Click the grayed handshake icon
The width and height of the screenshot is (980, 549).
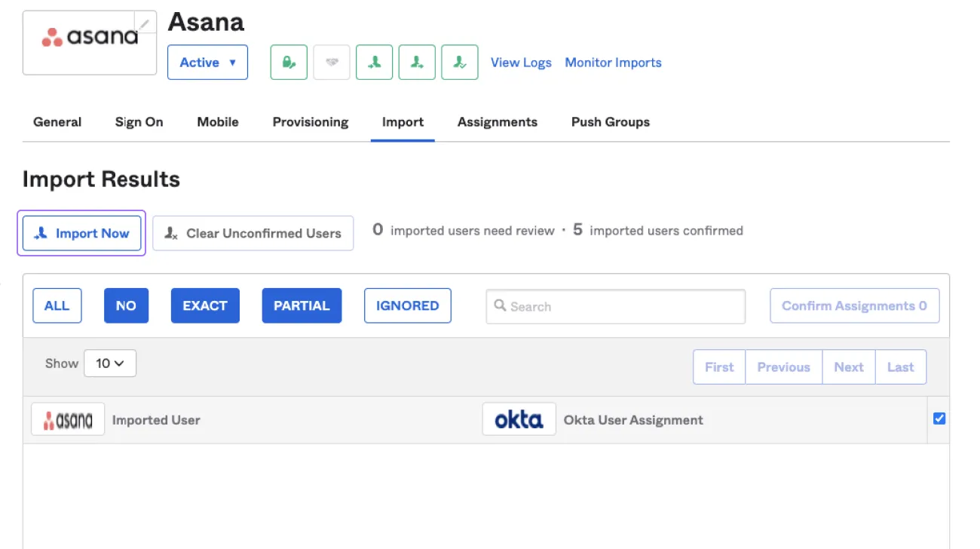tap(332, 63)
